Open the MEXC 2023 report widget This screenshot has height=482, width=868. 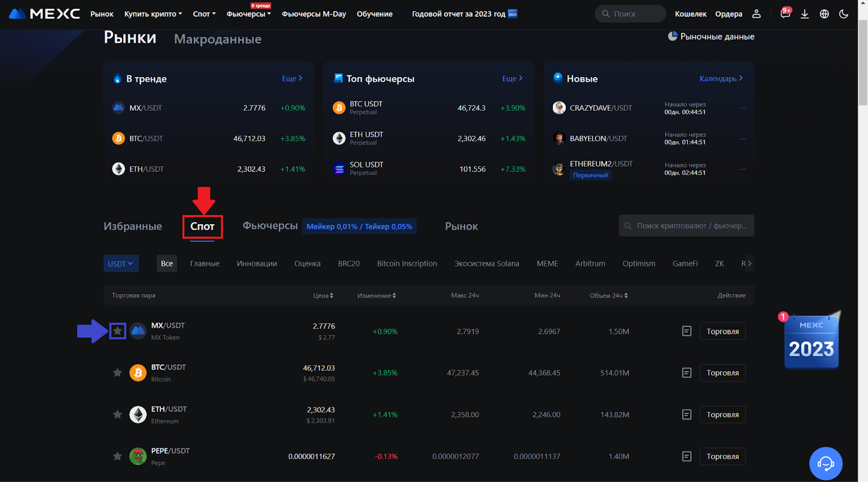(x=812, y=340)
